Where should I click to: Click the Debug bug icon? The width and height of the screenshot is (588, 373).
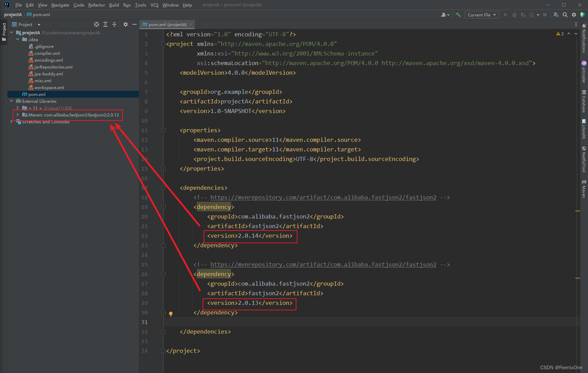[514, 15]
